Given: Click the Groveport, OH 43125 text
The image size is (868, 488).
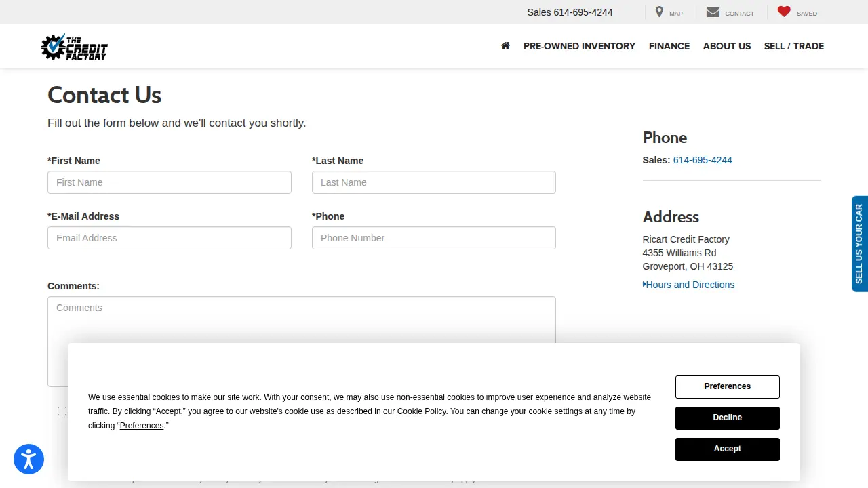Looking at the screenshot, I should tap(688, 266).
